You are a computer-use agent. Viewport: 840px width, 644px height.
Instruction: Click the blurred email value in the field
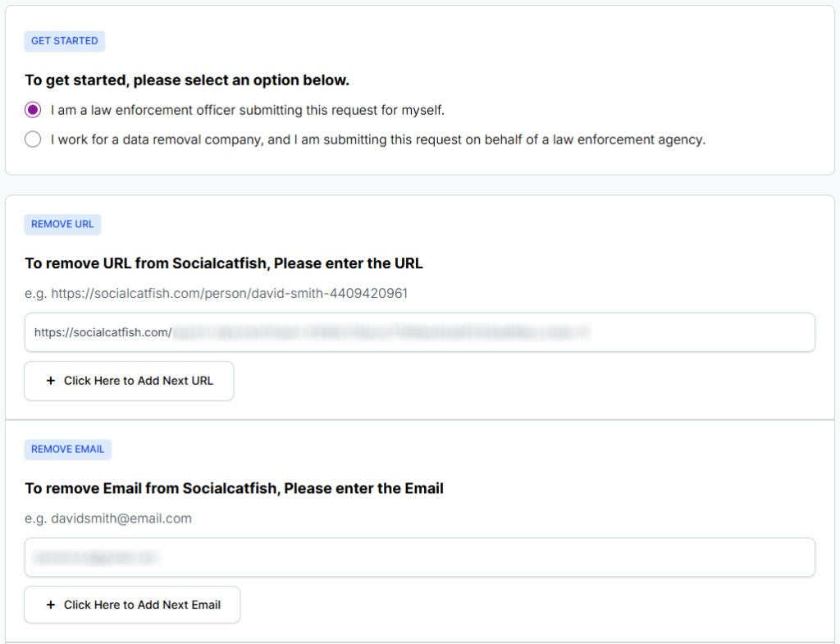[x=95, y=558]
